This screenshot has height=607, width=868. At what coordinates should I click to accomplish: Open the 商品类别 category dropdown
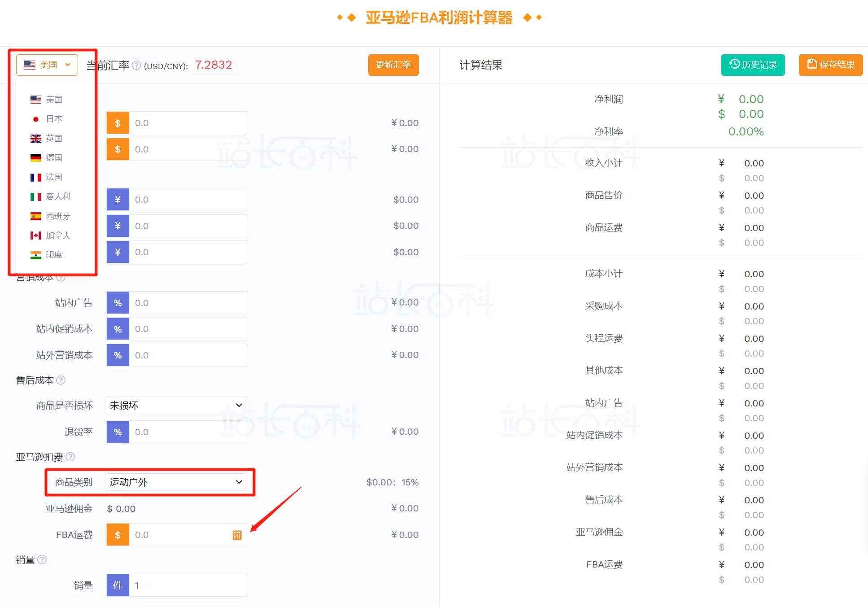176,482
